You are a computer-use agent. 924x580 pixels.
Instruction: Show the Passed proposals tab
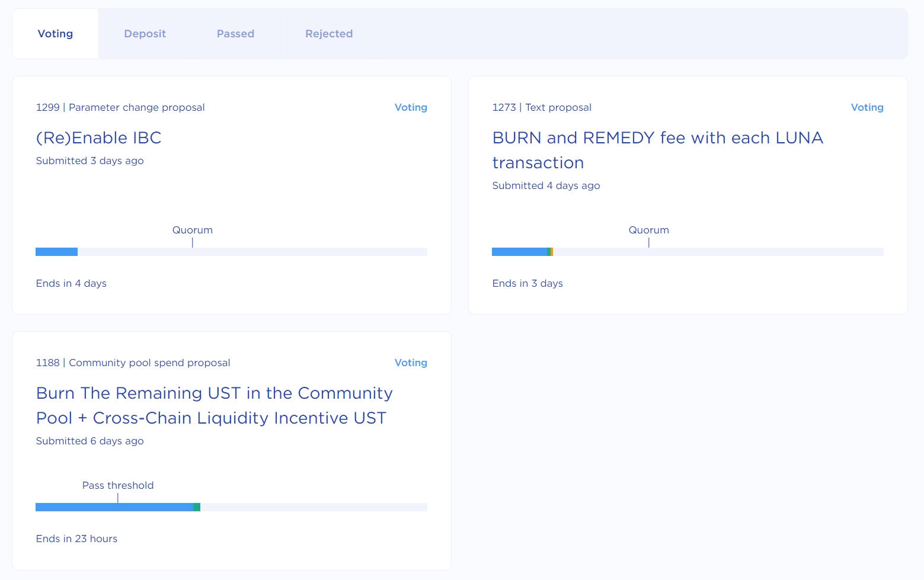pyautogui.click(x=235, y=34)
